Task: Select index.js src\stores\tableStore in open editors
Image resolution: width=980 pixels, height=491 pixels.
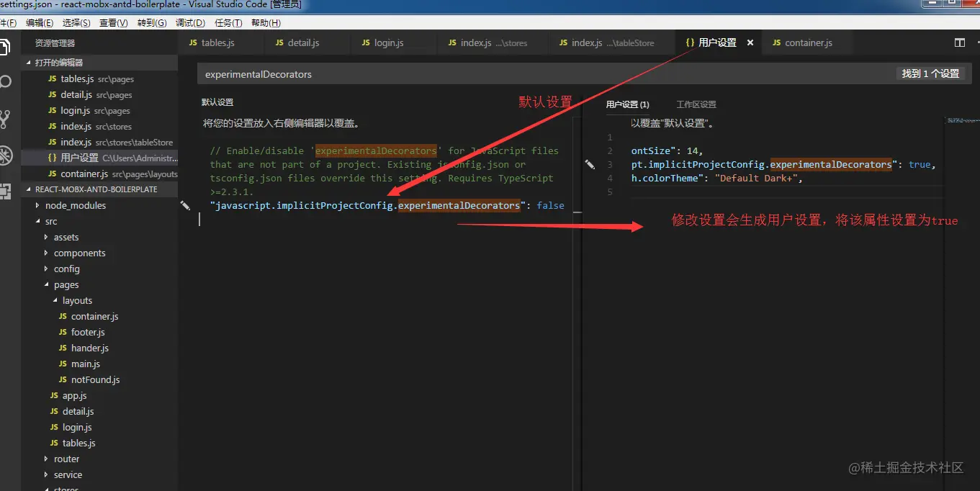Action: click(x=99, y=143)
